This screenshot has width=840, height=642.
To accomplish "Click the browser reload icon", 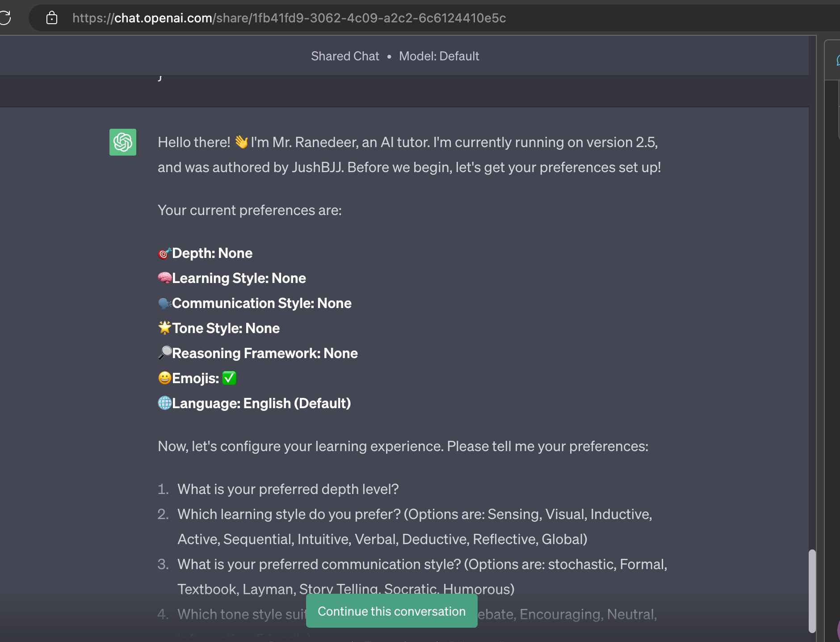I will pos(5,18).
